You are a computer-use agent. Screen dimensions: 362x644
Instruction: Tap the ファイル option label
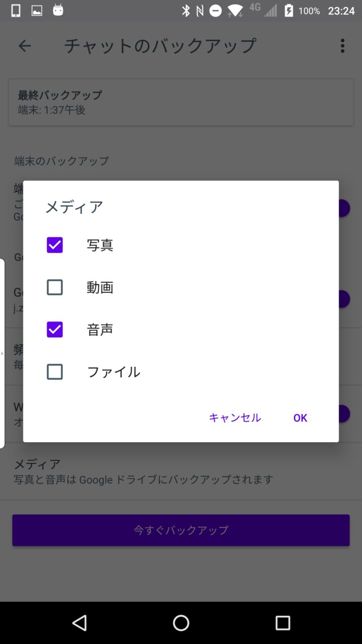pos(114,372)
